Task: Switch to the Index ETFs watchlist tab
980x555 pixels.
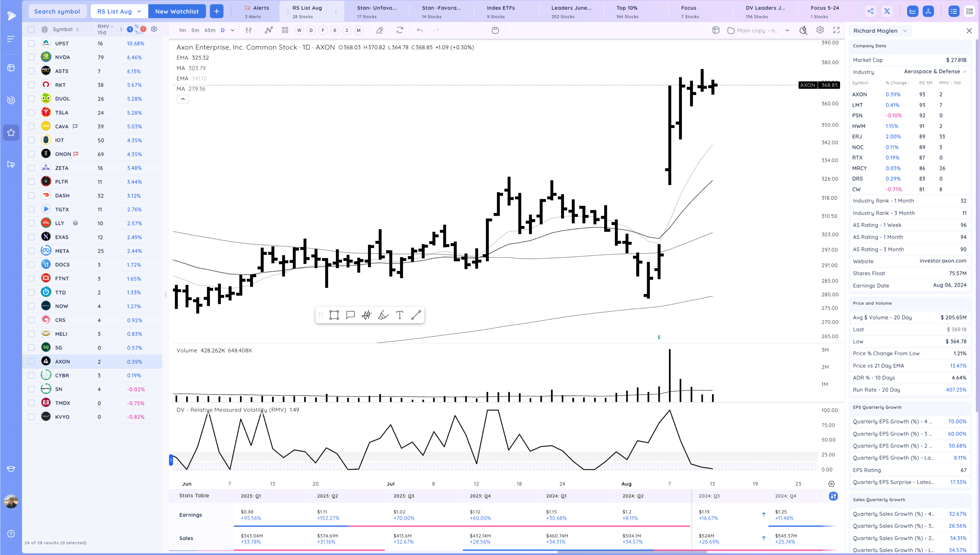Action: point(501,11)
